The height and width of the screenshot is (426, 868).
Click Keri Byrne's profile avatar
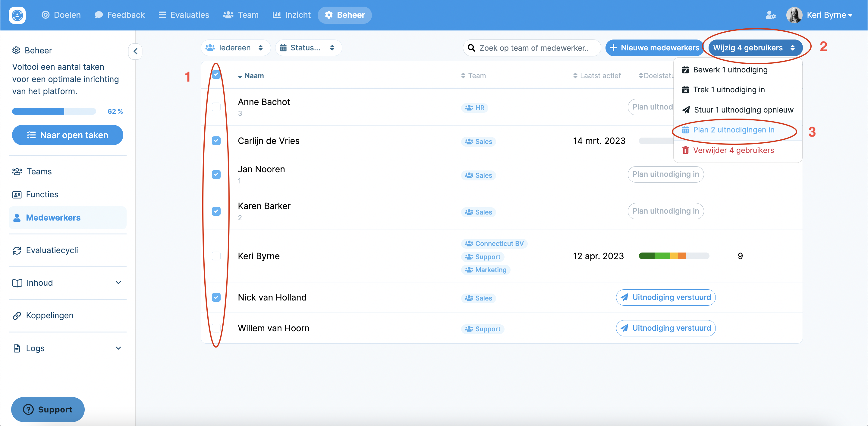[794, 15]
